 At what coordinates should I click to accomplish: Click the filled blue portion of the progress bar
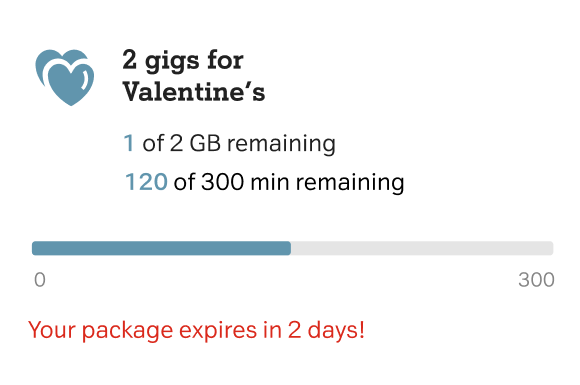161,248
